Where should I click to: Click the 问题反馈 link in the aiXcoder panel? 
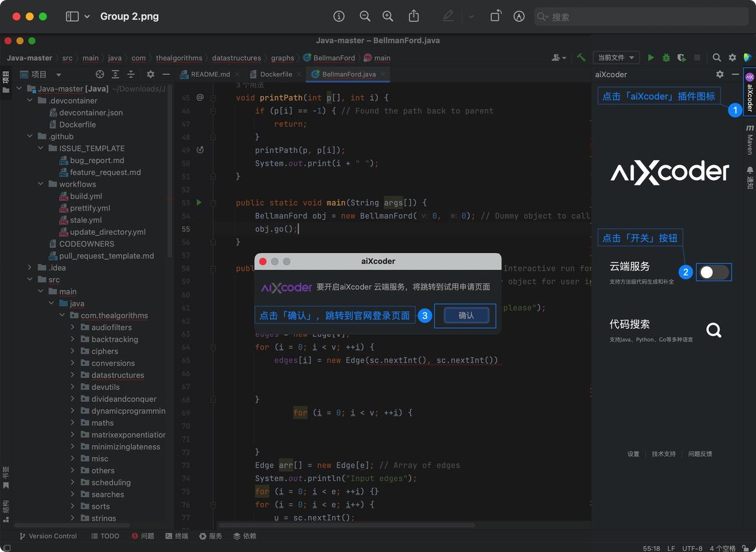click(x=701, y=454)
